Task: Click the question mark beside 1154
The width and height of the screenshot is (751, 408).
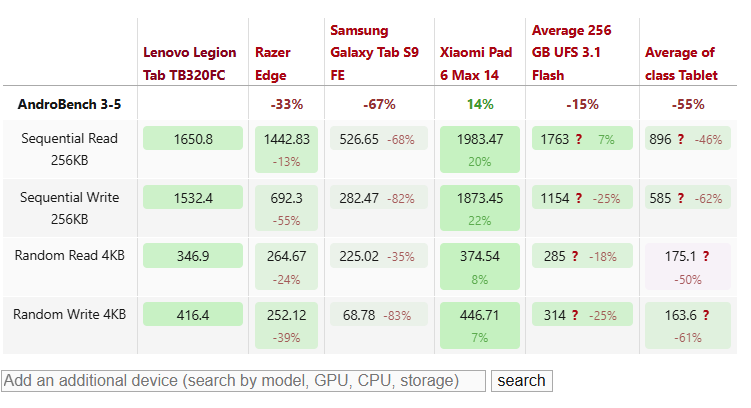Action: (x=579, y=198)
